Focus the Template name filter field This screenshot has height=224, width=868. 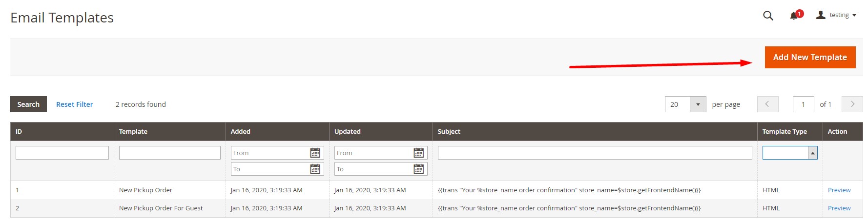pos(169,153)
